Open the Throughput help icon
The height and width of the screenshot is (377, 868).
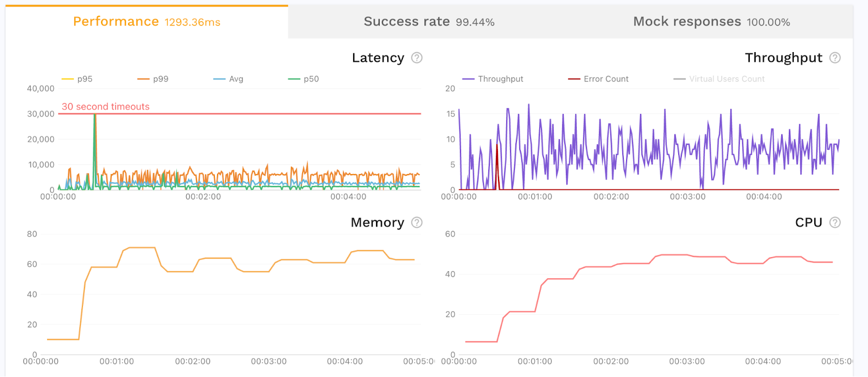835,57
